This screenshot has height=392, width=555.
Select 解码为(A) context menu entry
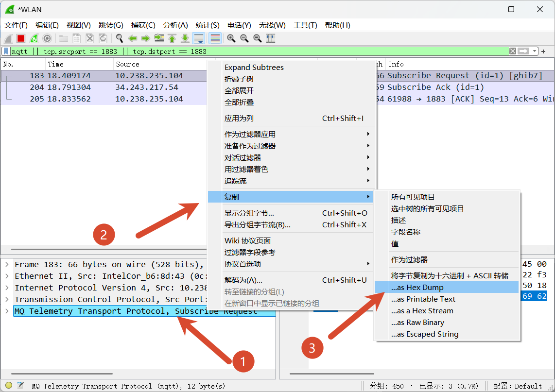click(x=291, y=280)
